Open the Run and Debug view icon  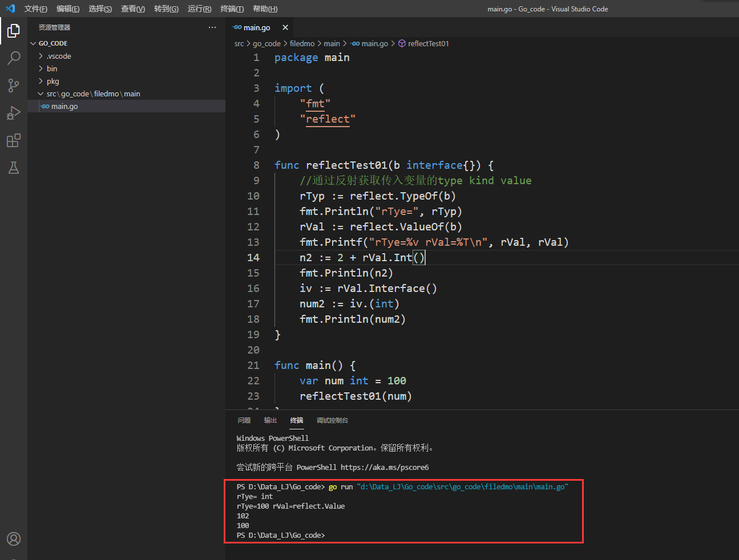pyautogui.click(x=14, y=112)
